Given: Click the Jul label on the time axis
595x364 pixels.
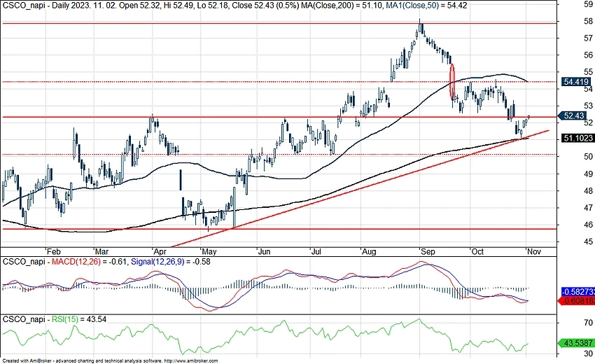Looking at the screenshot, I should point(316,251).
